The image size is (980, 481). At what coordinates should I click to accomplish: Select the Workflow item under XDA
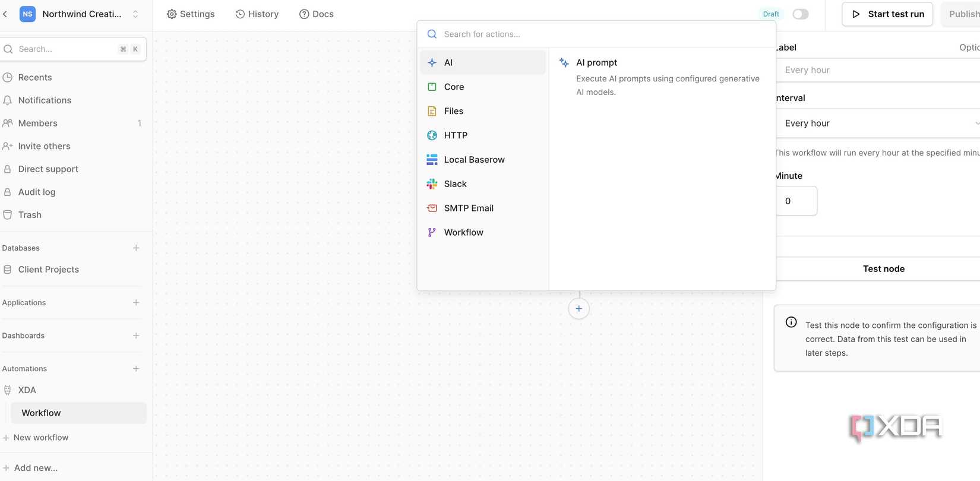pyautogui.click(x=79, y=413)
